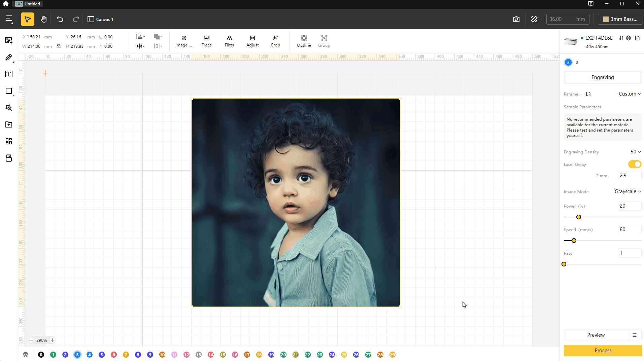Click the Preview button

point(596,335)
